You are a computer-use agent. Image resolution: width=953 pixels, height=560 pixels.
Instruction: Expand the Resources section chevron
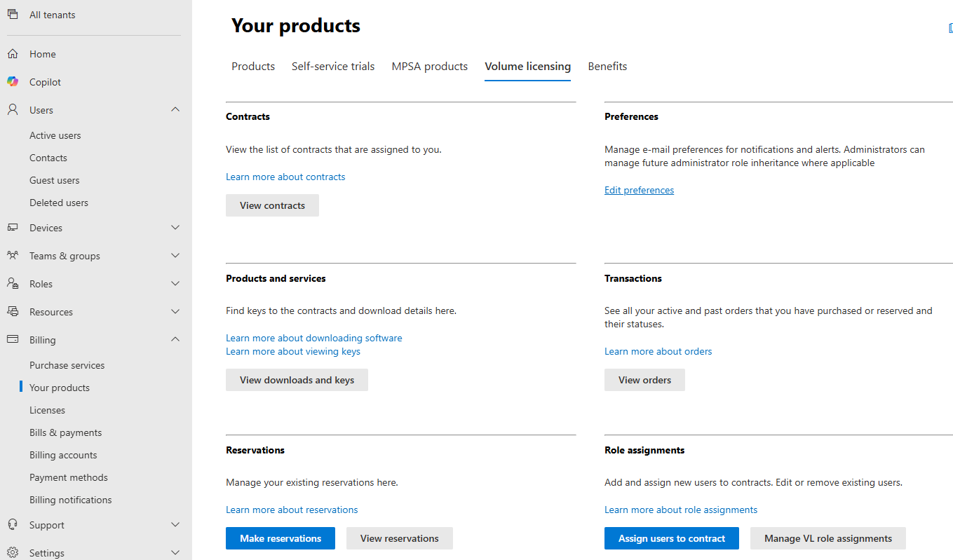(x=175, y=312)
